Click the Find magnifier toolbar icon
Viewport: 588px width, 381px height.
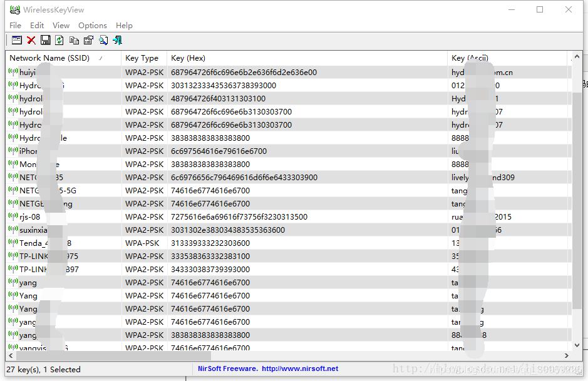pyautogui.click(x=103, y=41)
